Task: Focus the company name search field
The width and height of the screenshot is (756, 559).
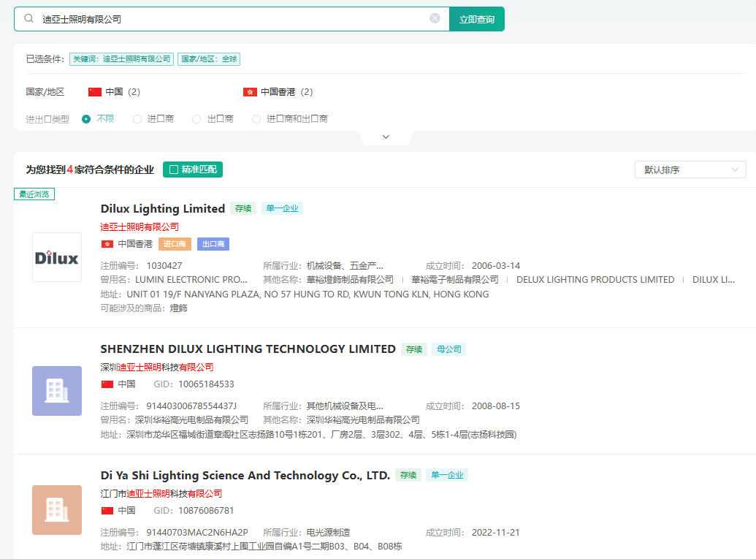Action: (x=232, y=19)
